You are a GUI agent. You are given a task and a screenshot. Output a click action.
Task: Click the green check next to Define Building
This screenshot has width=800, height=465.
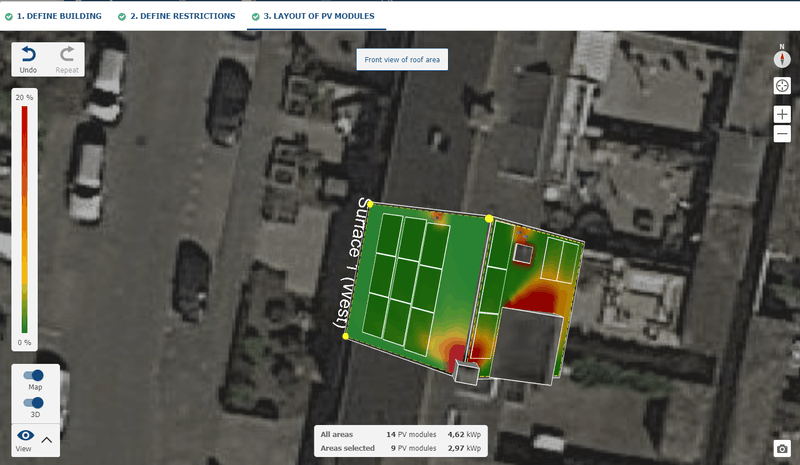click(9, 17)
